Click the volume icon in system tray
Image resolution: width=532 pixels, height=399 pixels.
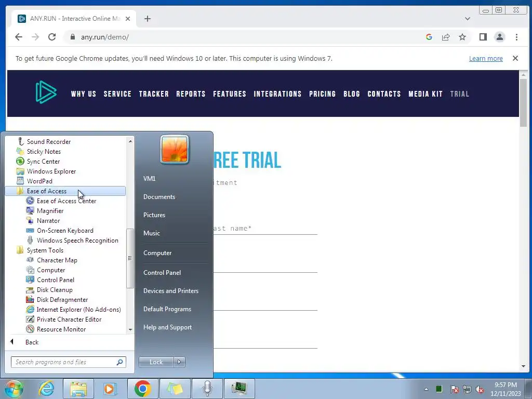click(480, 389)
